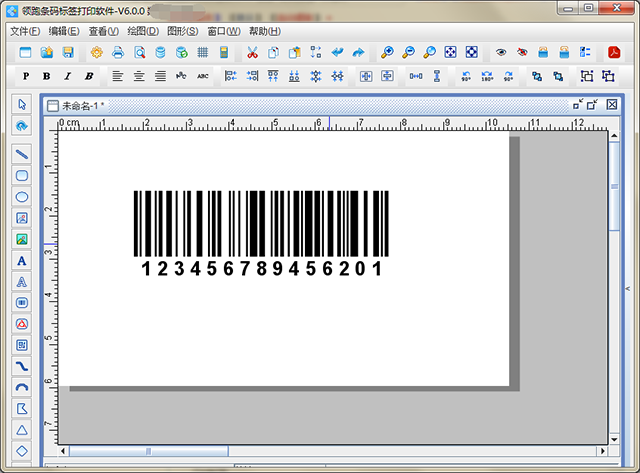Click the horizontal scrollbar thumb
640x473 pixels.
[x=149, y=451]
